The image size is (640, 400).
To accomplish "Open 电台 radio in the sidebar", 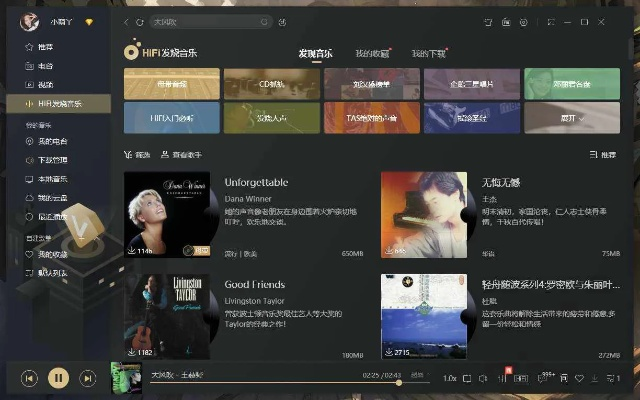I will [45, 66].
